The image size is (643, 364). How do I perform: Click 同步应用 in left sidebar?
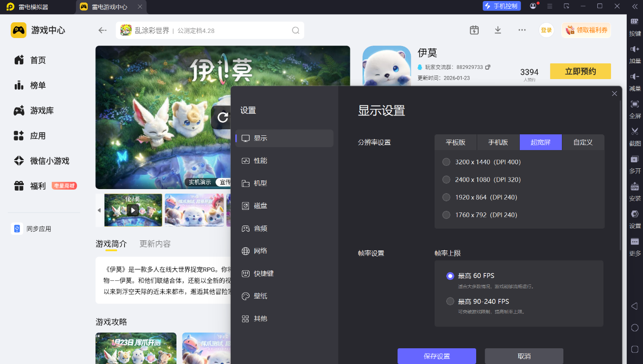(31, 229)
